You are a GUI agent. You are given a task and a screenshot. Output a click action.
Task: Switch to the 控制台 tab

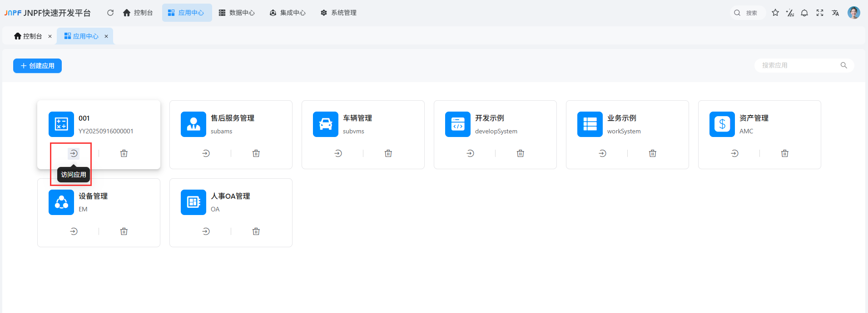28,36
